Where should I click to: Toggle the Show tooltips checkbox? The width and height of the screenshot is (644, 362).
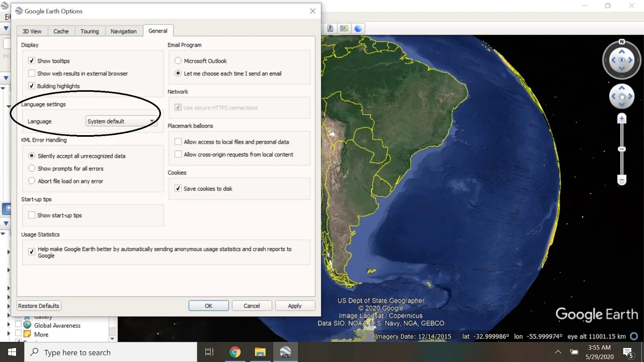coord(31,61)
